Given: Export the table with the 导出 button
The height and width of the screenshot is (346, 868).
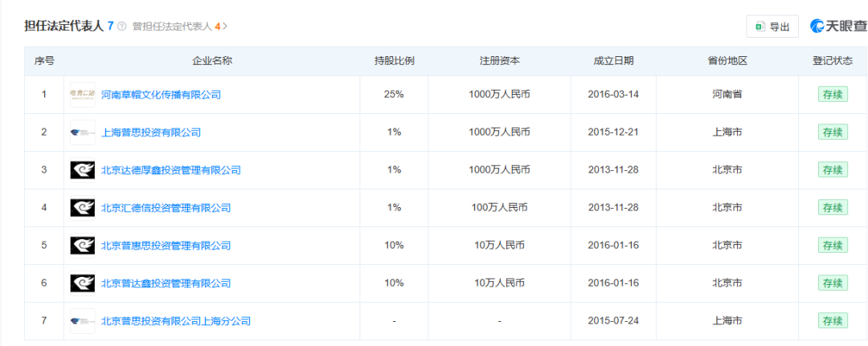Looking at the screenshot, I should coord(772,26).
